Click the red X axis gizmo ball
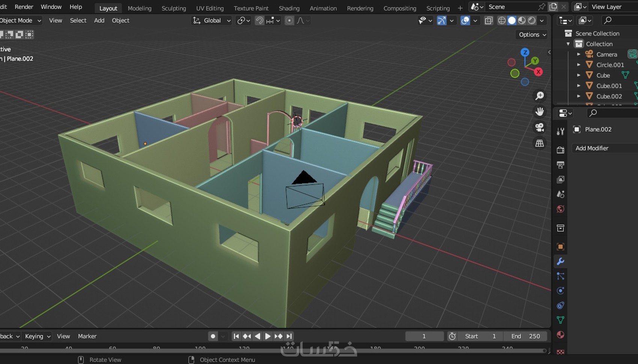The height and width of the screenshot is (364, 638). tap(539, 72)
